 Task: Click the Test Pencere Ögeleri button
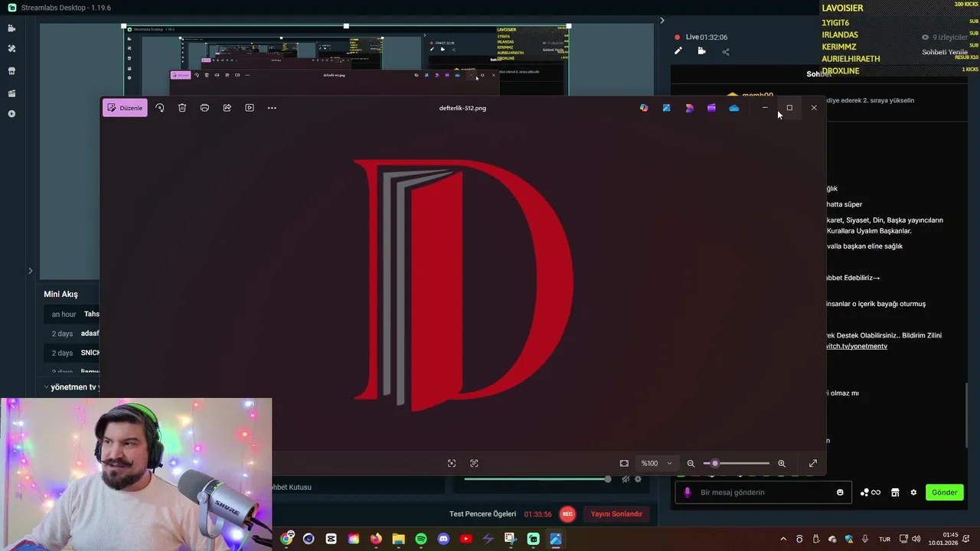click(482, 514)
